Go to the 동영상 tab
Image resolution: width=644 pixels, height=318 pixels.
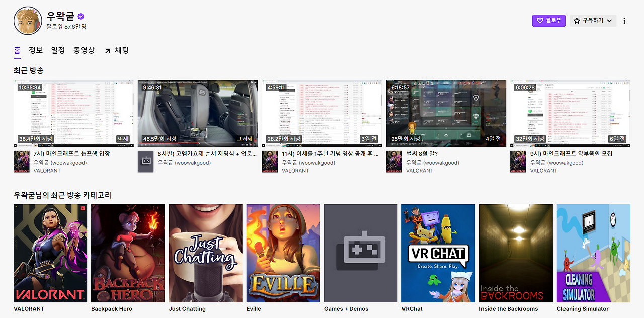[x=84, y=50]
